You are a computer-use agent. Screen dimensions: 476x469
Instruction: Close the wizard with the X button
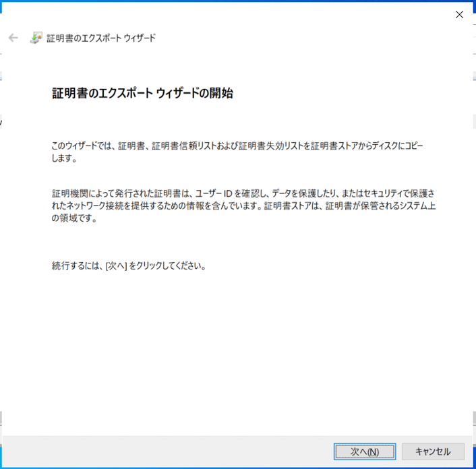click(x=459, y=14)
